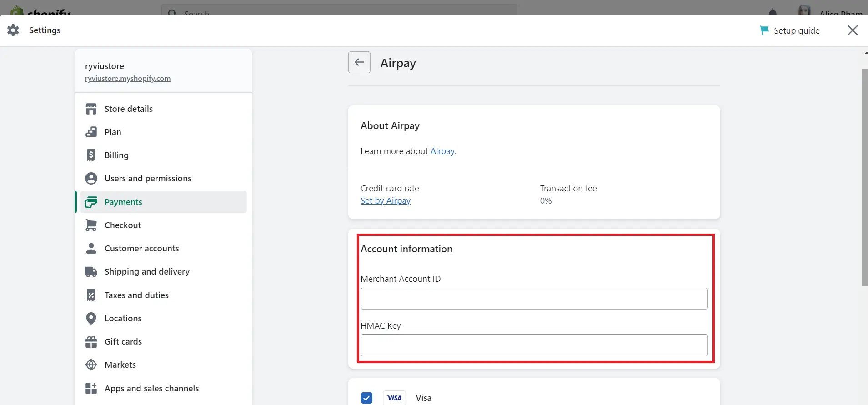Go back using the arrow button

tap(359, 62)
